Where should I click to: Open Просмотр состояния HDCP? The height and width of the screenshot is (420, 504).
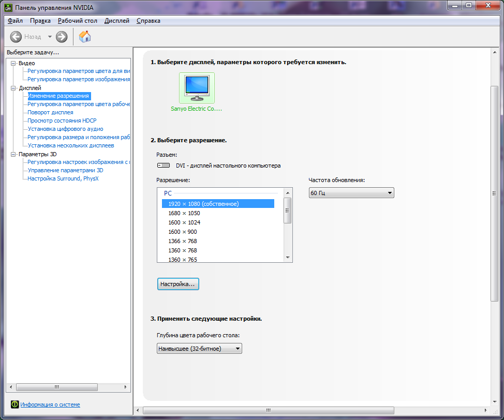(62, 121)
